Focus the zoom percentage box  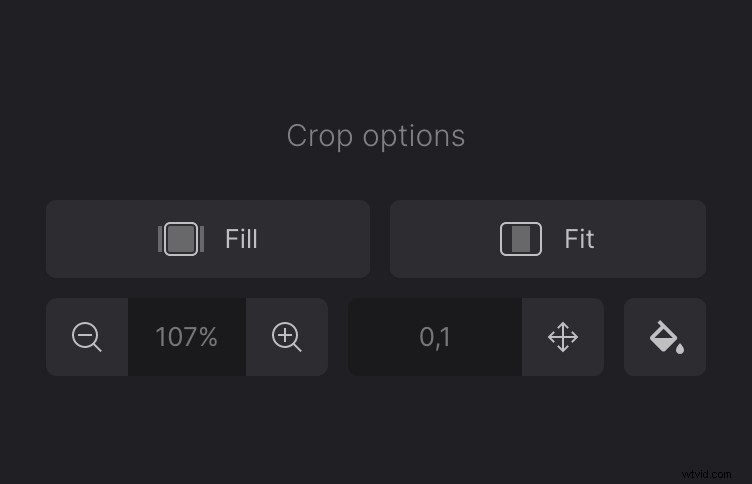(187, 337)
